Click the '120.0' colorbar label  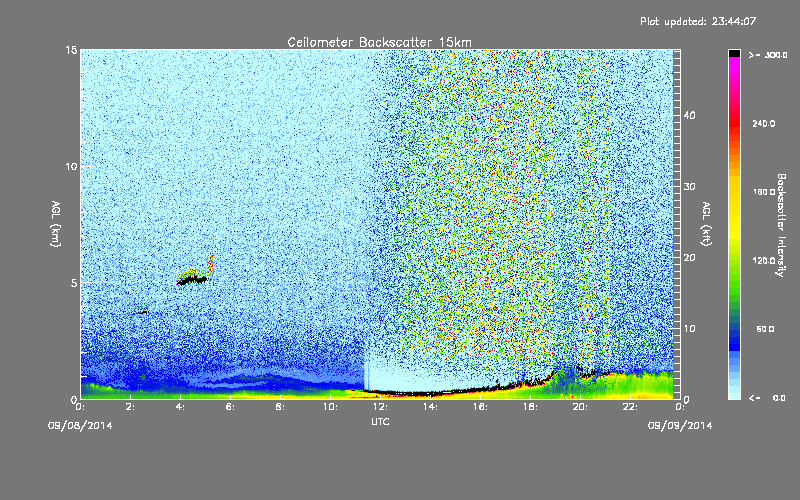(764, 261)
